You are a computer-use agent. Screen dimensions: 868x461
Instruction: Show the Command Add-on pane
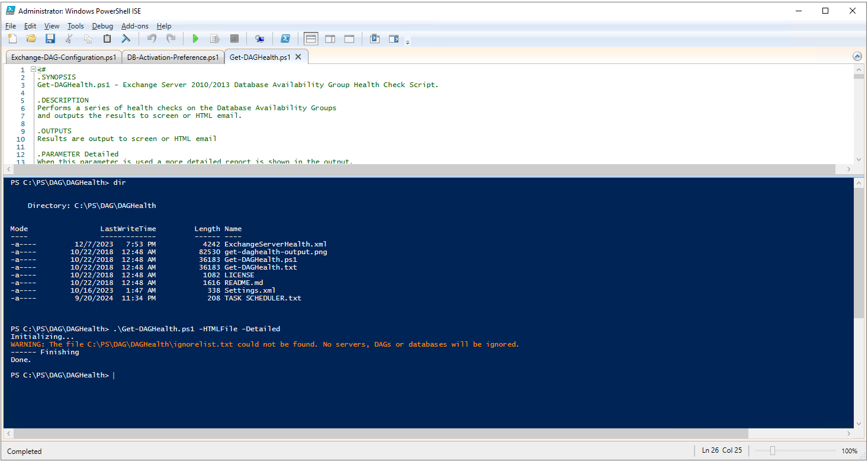(x=394, y=39)
